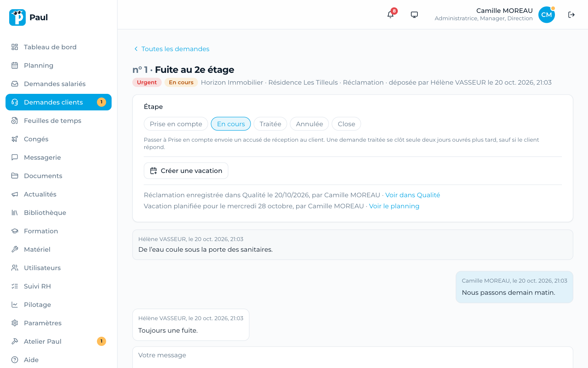Open the notifications bell
588x368 pixels.
click(390, 15)
